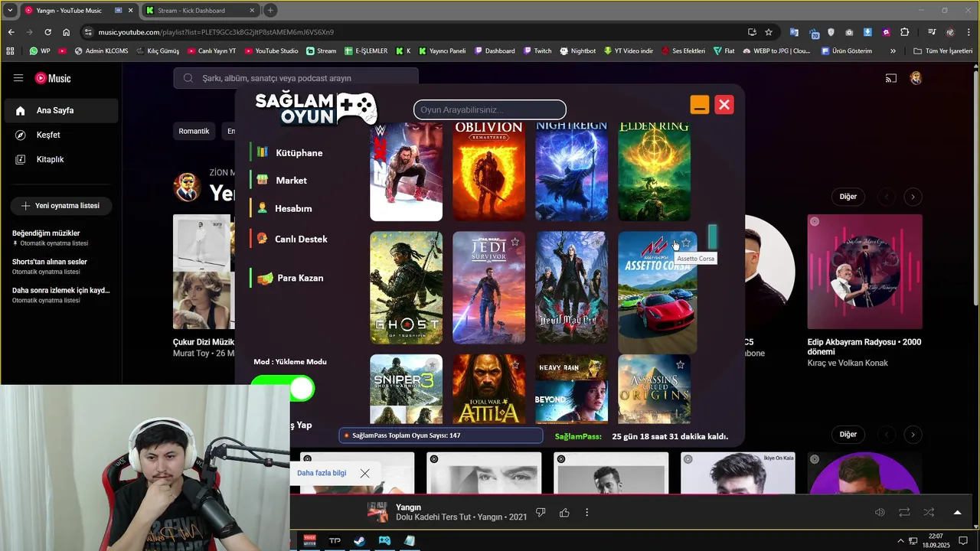980x551 pixels.
Task: Open Steam from the taskbar
Action: pyautogui.click(x=359, y=540)
